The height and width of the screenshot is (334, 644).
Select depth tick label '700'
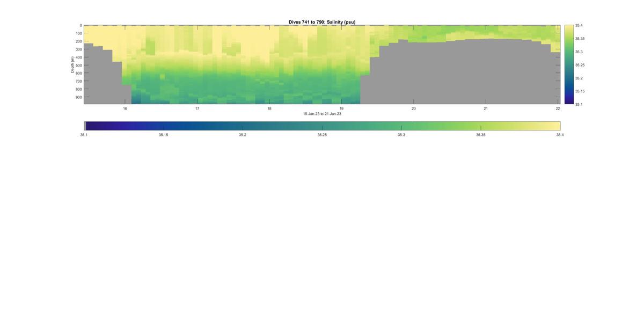click(78, 81)
